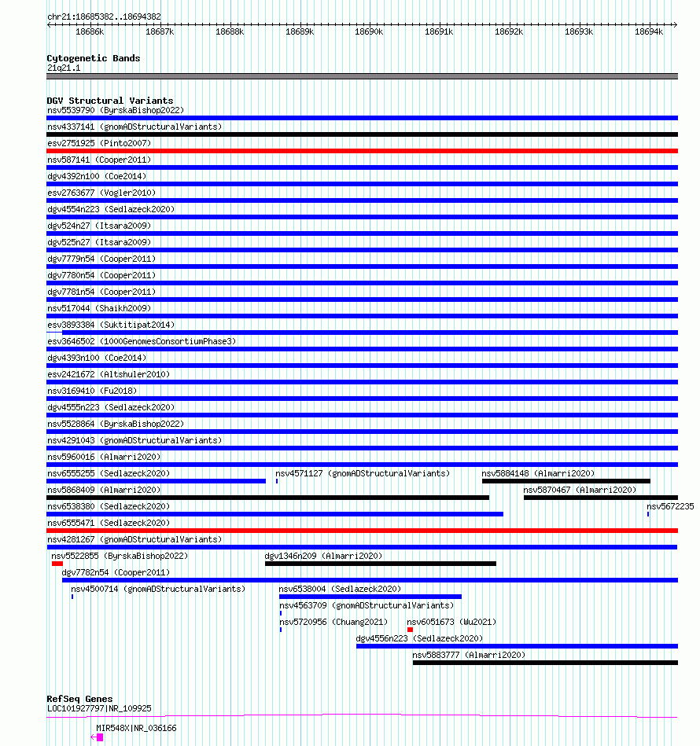Click the 18693k ruler tick label
The height and width of the screenshot is (746, 700).
click(x=579, y=32)
